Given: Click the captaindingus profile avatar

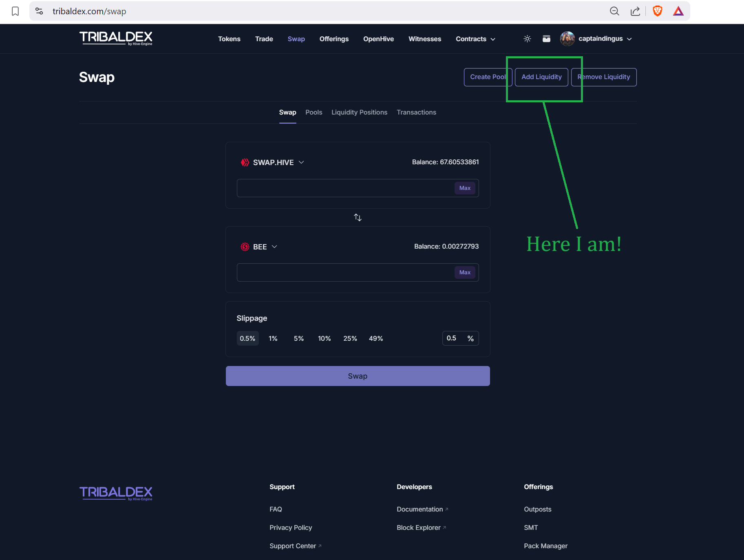Looking at the screenshot, I should 567,39.
